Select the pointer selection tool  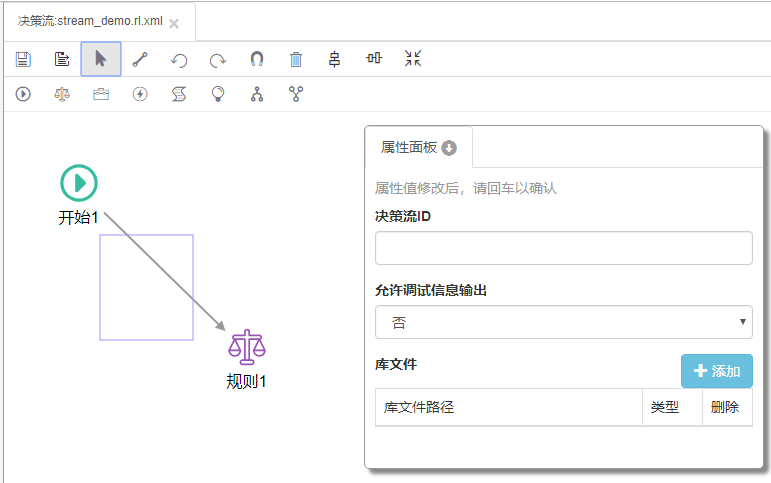coord(101,59)
